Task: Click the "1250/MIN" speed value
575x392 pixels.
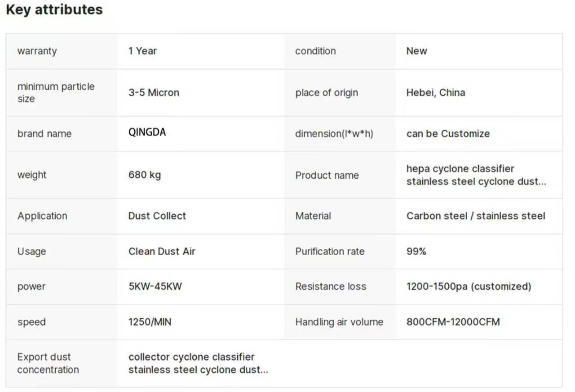Action: point(150,322)
